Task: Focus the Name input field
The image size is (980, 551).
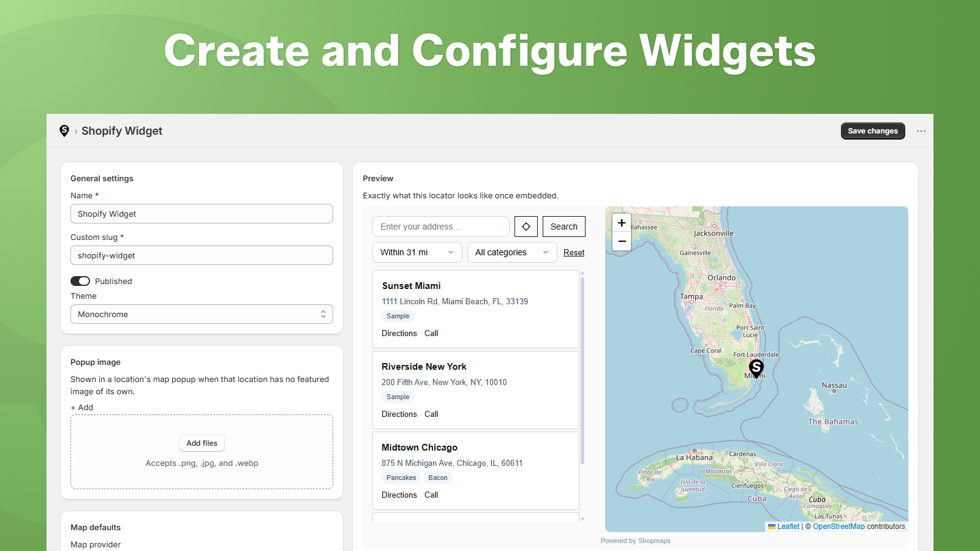Action: coord(202,214)
